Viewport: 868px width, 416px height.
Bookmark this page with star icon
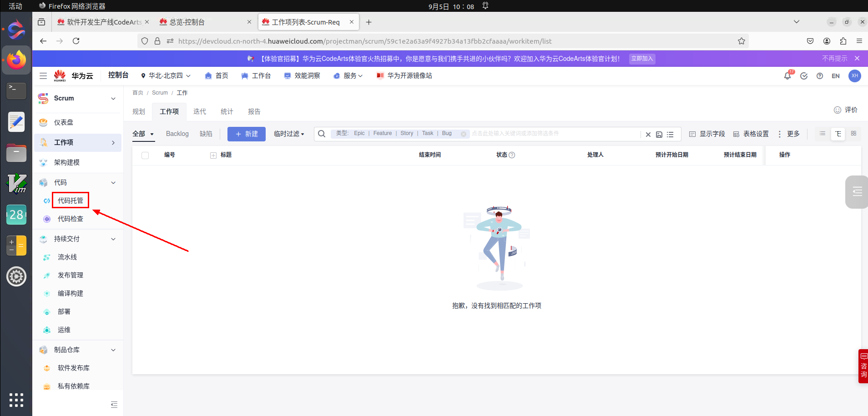tap(742, 41)
